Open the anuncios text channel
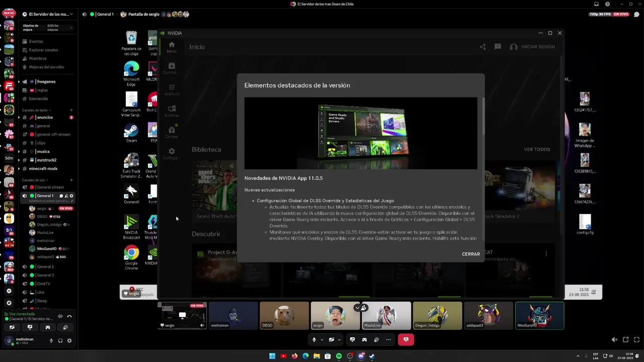The height and width of the screenshot is (362, 644). [x=47, y=117]
